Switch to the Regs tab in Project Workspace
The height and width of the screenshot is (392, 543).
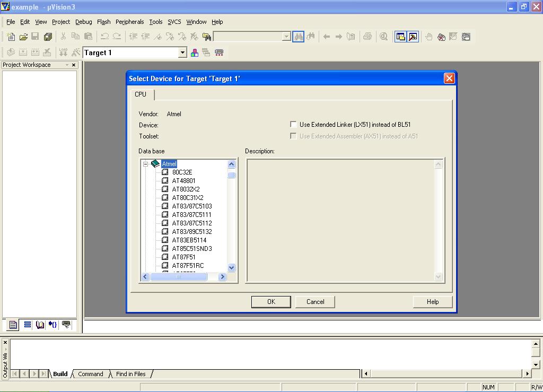pos(28,325)
